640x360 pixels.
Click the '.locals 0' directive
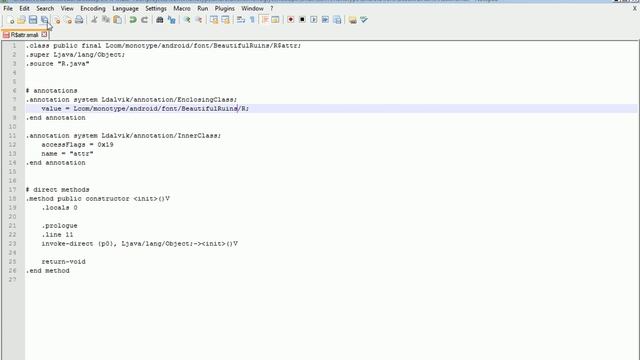(60, 207)
